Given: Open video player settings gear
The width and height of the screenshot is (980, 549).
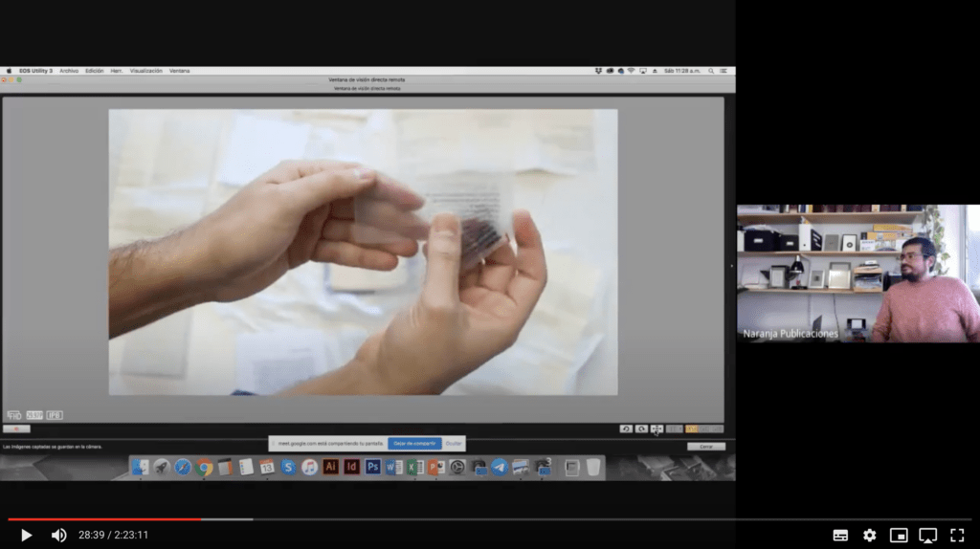Looking at the screenshot, I should click(x=869, y=536).
